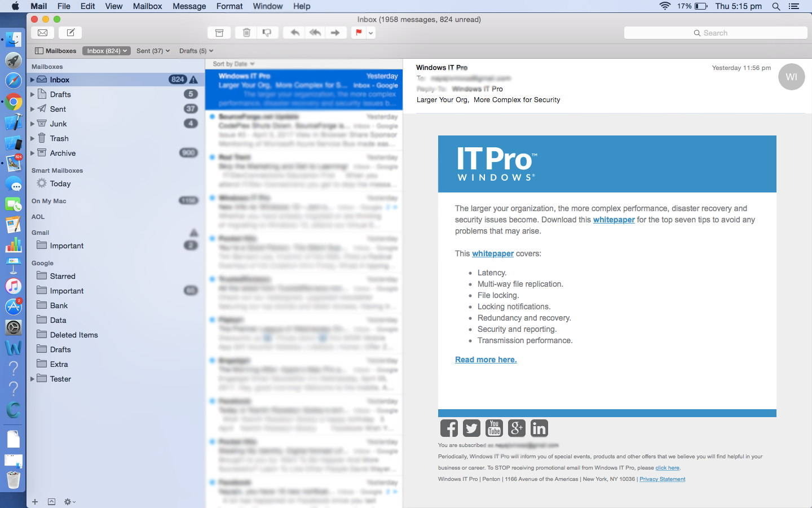This screenshot has height=508, width=812.
Task: Open Spotlight search in menu bar
Action: tap(776, 6)
